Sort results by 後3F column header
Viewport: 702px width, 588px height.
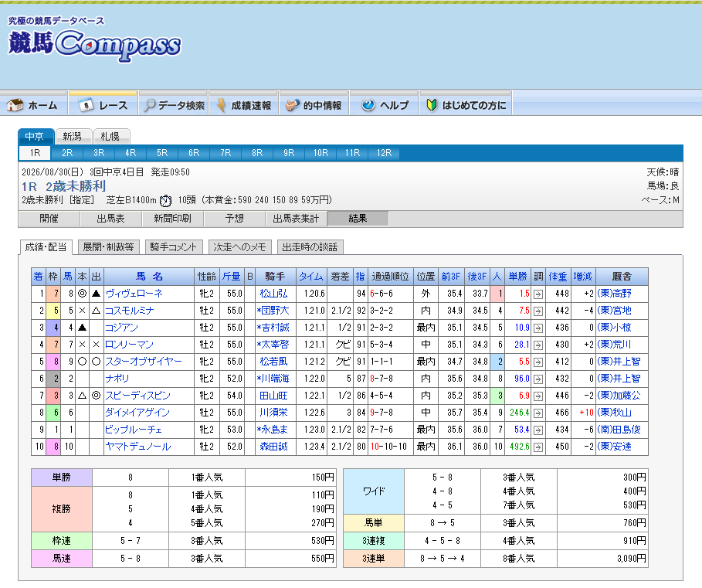[476, 277]
